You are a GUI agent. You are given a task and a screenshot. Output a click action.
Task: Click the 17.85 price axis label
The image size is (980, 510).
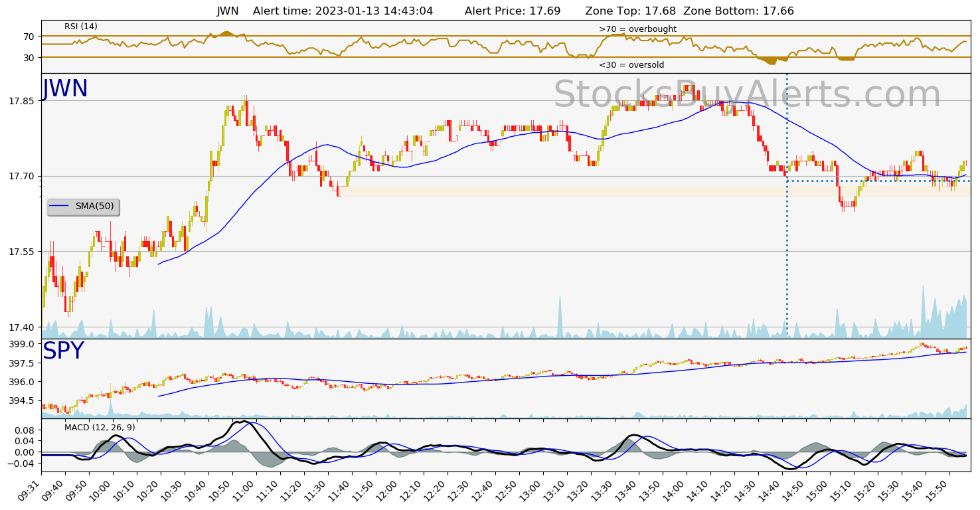click(21, 101)
